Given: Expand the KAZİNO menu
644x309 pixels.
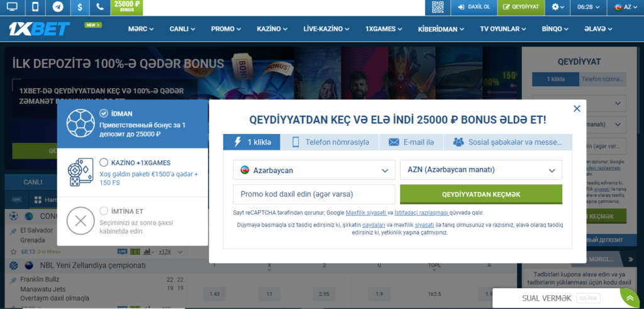Looking at the screenshot, I should (272, 29).
